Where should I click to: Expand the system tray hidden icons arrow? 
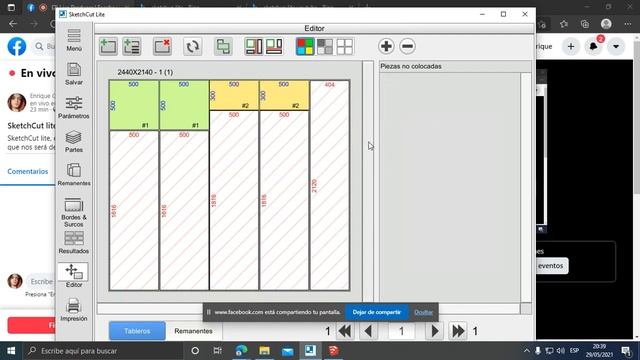point(527,351)
